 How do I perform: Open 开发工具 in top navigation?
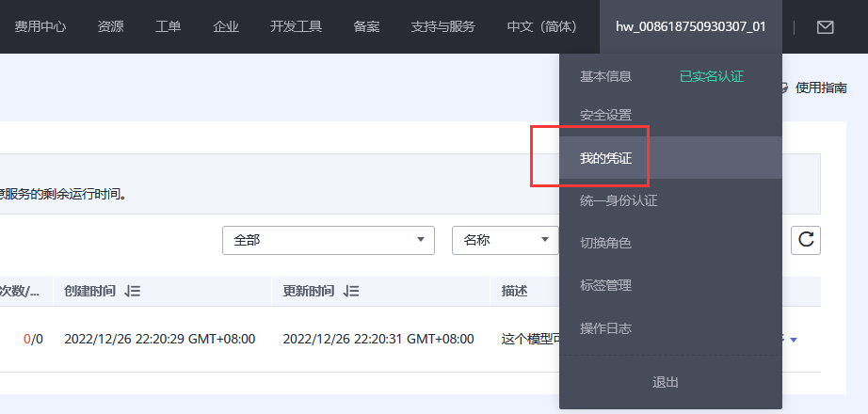[x=297, y=26]
